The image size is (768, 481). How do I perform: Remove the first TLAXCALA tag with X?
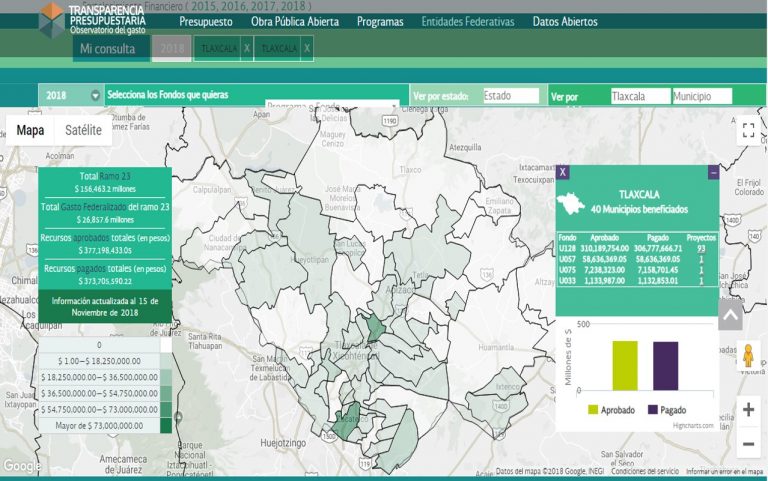(x=247, y=48)
